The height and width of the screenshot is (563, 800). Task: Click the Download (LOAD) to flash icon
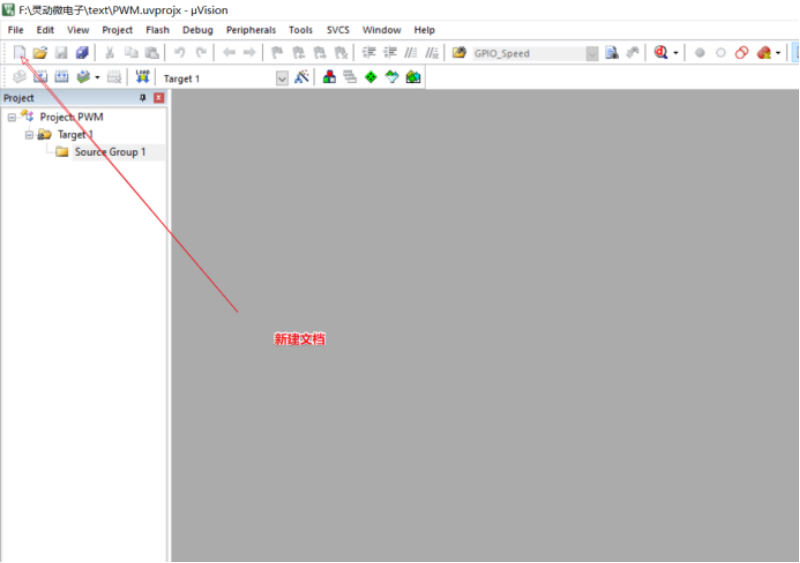pyautogui.click(x=142, y=77)
